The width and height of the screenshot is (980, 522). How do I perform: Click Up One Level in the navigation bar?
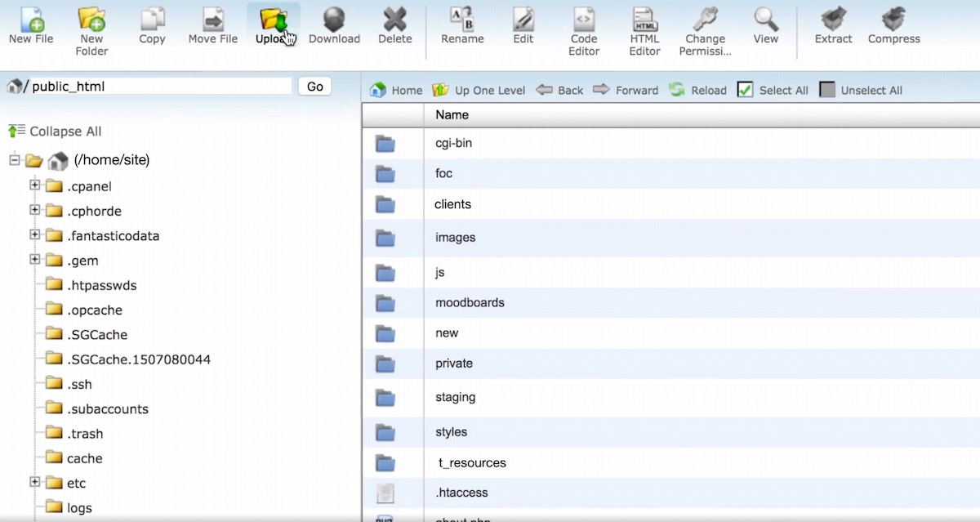coord(479,90)
